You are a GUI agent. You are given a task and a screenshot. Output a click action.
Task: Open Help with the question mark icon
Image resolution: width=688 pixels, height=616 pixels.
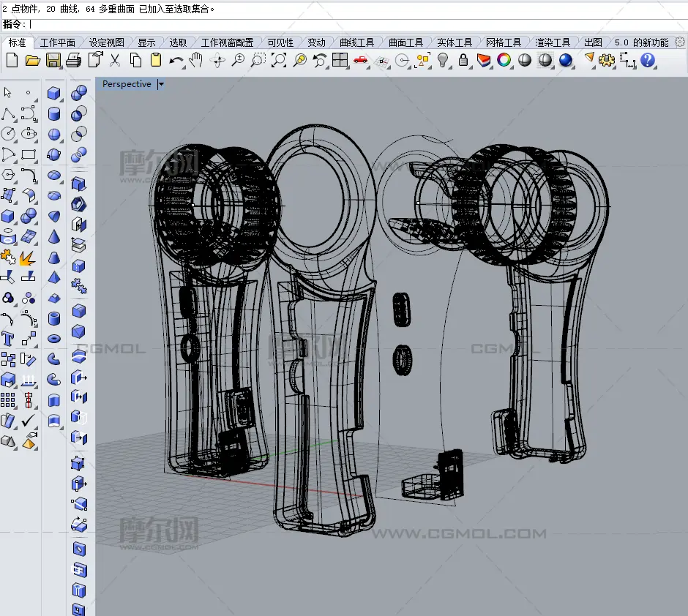point(648,60)
